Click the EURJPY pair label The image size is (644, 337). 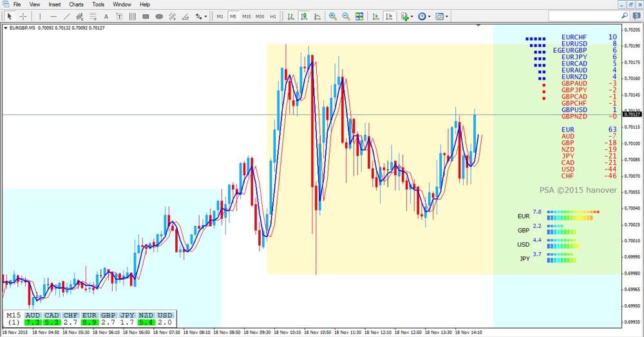(574, 57)
